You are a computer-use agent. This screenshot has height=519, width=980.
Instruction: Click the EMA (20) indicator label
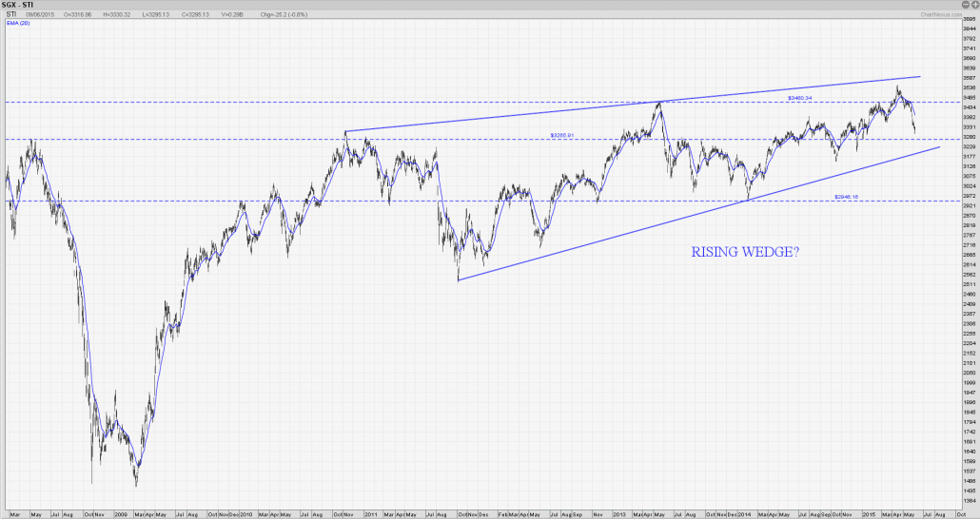[16, 23]
